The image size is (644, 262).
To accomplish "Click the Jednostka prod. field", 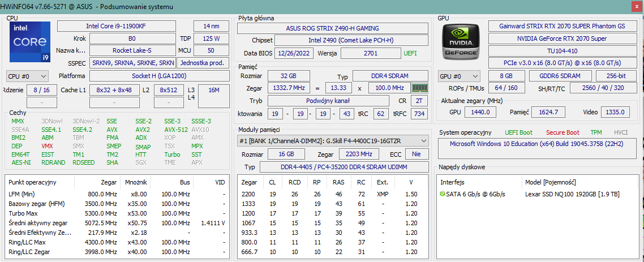I will (x=203, y=63).
